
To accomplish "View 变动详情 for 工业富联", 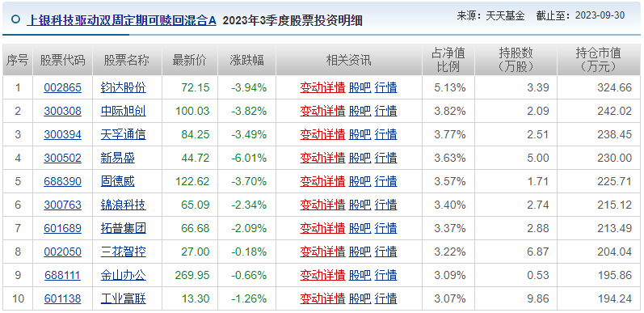I will click(322, 298).
